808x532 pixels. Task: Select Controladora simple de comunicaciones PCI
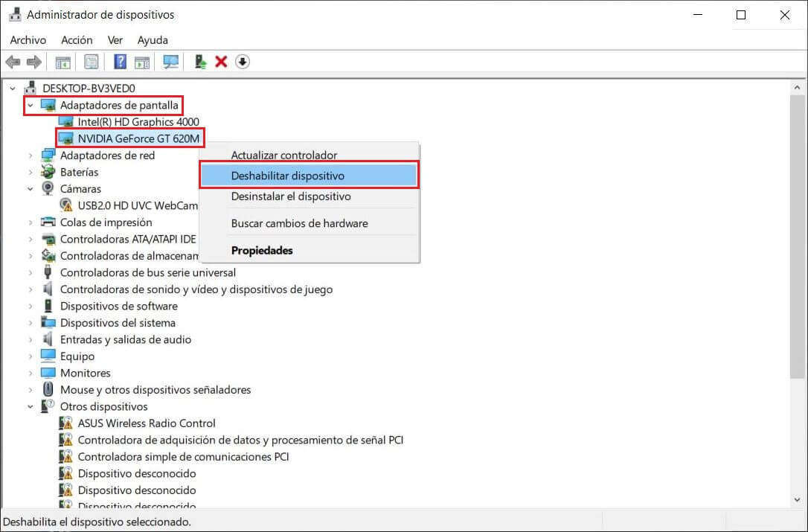(x=184, y=457)
